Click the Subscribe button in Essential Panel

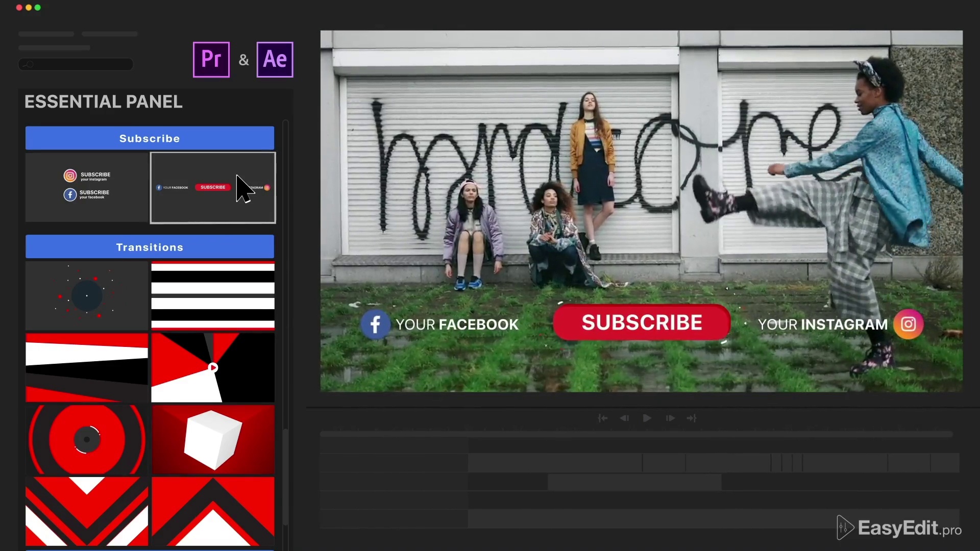point(150,138)
